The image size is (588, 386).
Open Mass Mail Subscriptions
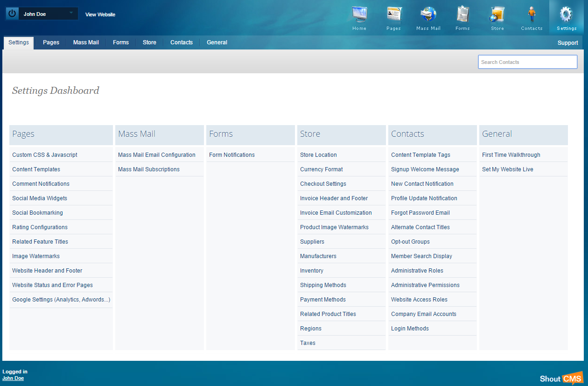click(x=149, y=169)
